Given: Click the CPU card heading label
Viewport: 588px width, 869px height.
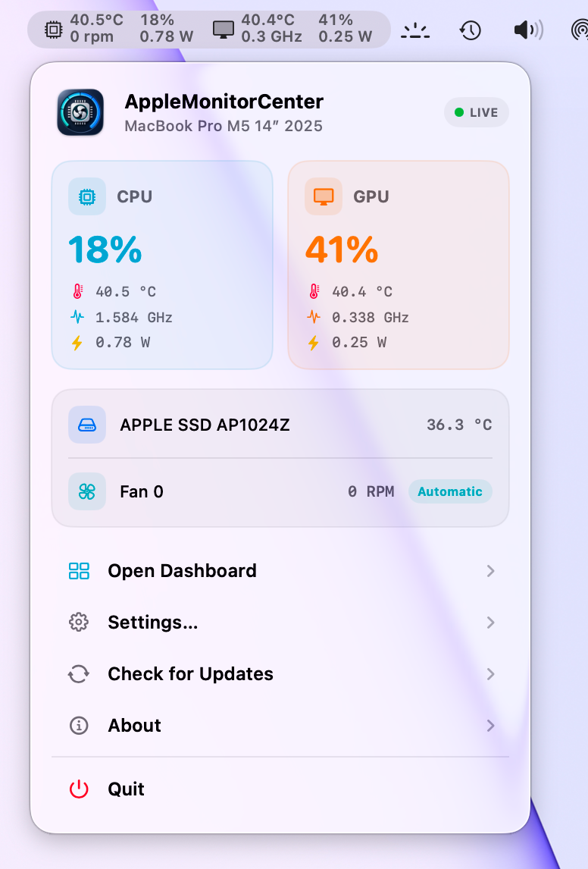Looking at the screenshot, I should 135,196.
